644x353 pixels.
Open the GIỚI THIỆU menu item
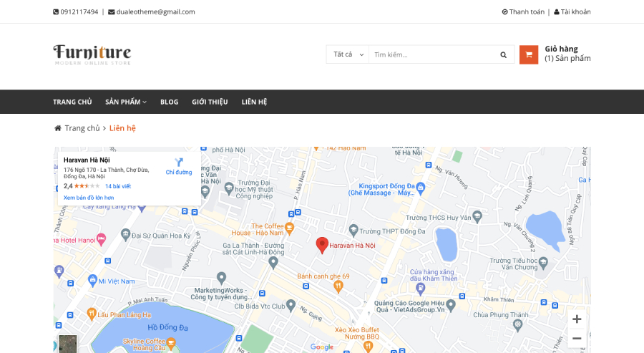point(210,102)
